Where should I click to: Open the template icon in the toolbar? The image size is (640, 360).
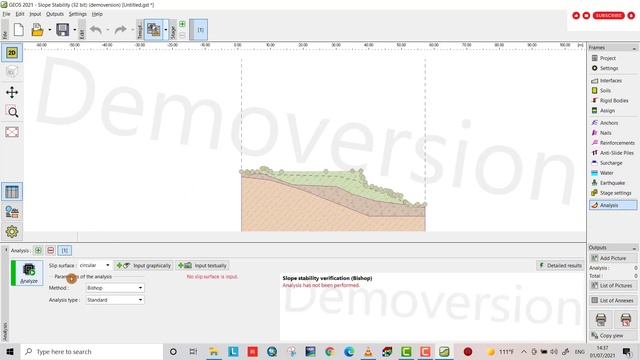(x=153, y=30)
